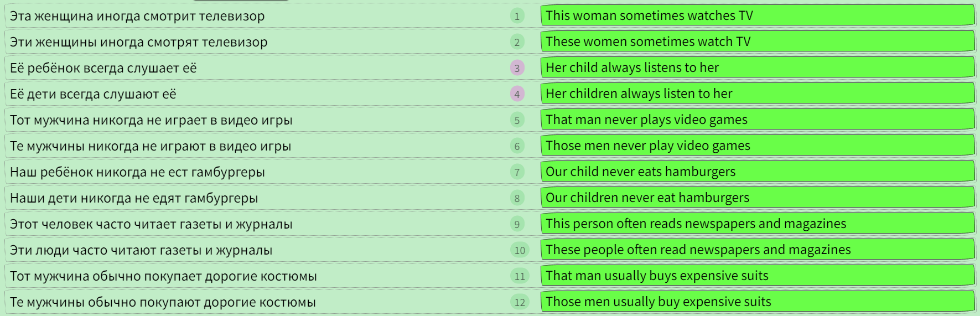Click the "Those men usually buy expensive suits" field

point(757,302)
